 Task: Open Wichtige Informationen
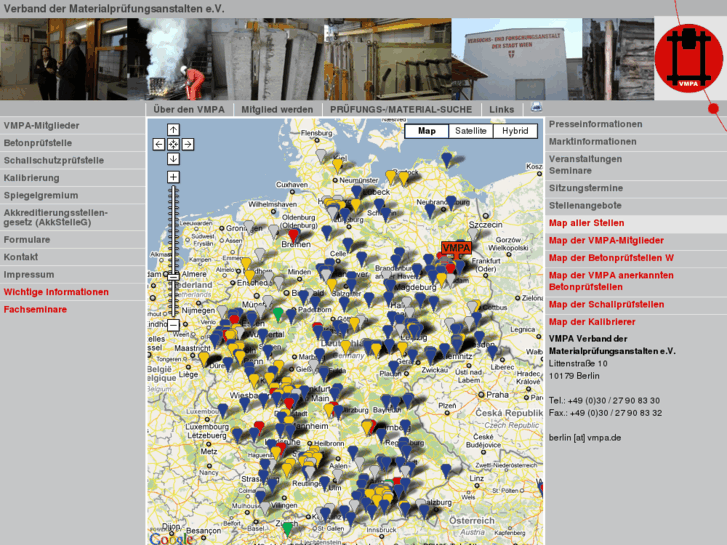coord(72,292)
